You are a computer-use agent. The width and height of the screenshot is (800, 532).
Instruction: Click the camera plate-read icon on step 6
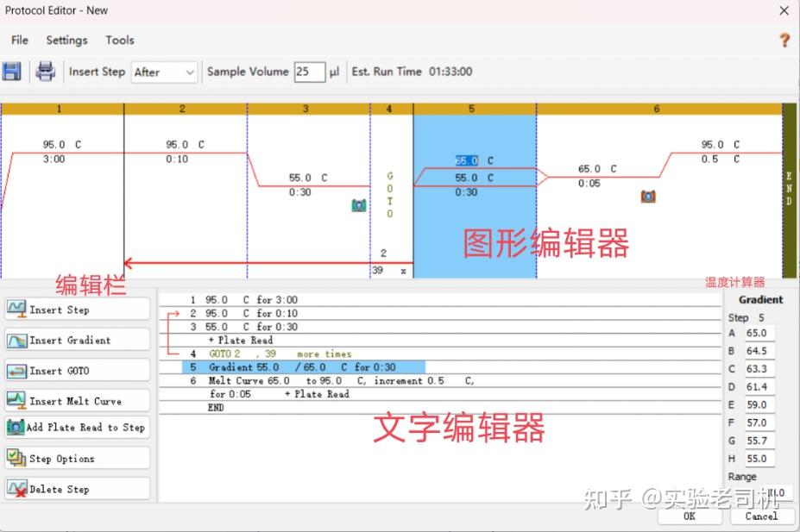[x=647, y=196]
